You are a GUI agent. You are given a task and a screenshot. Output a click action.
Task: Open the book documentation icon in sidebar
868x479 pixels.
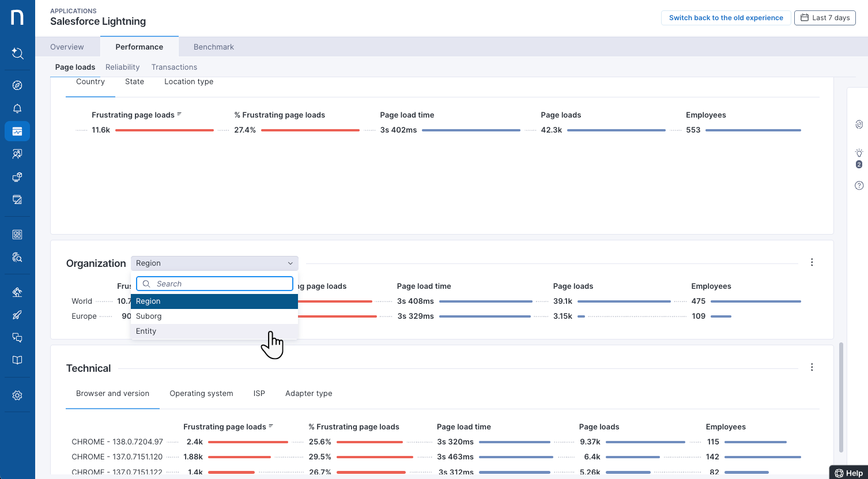coord(17,360)
